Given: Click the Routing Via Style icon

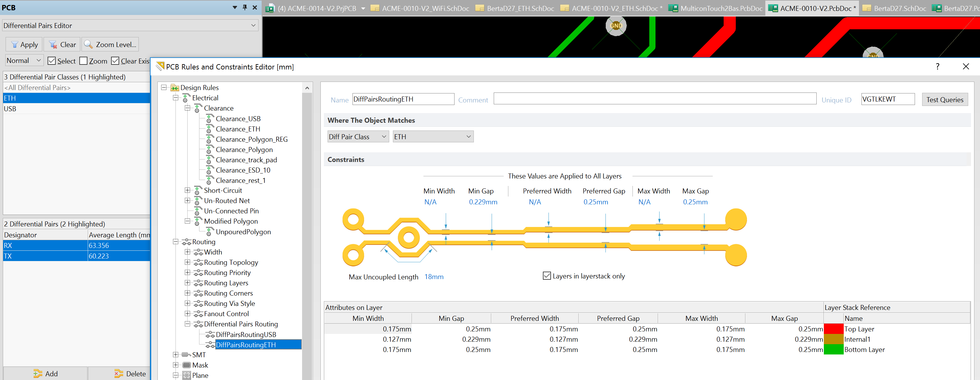Looking at the screenshot, I should pyautogui.click(x=198, y=303).
